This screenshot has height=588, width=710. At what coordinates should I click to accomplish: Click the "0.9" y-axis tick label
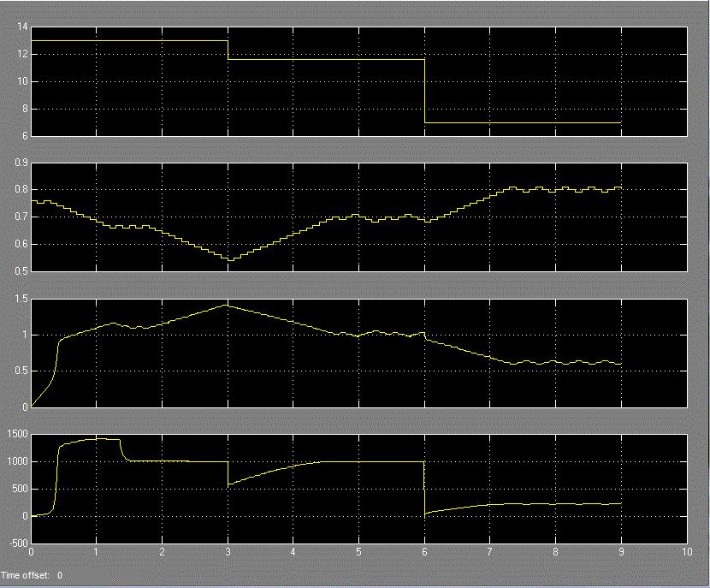pyautogui.click(x=21, y=162)
